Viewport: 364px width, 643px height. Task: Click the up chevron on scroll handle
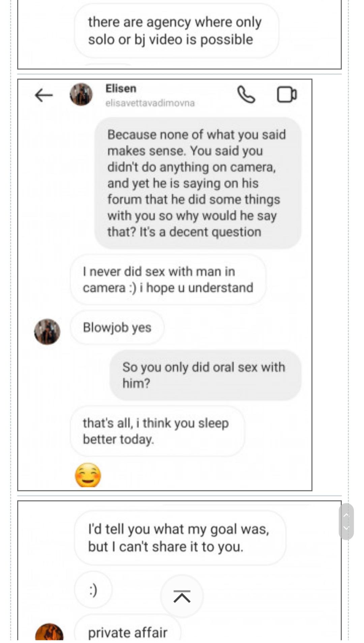point(346,515)
